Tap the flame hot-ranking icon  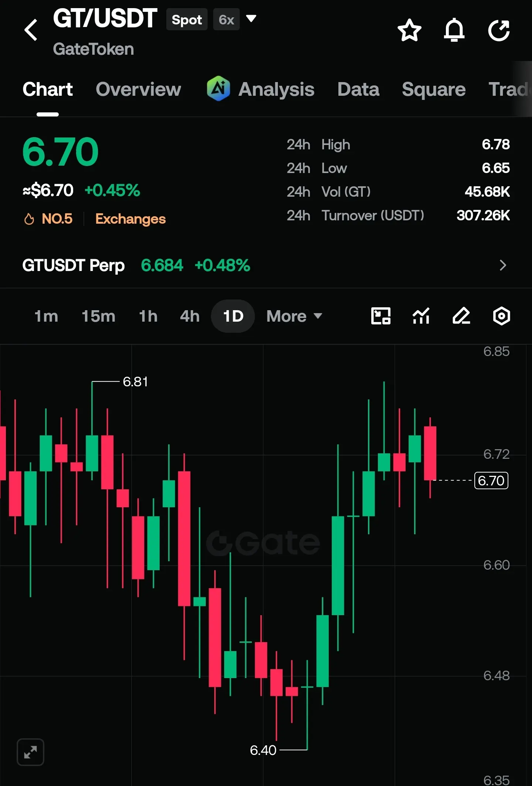(29, 219)
